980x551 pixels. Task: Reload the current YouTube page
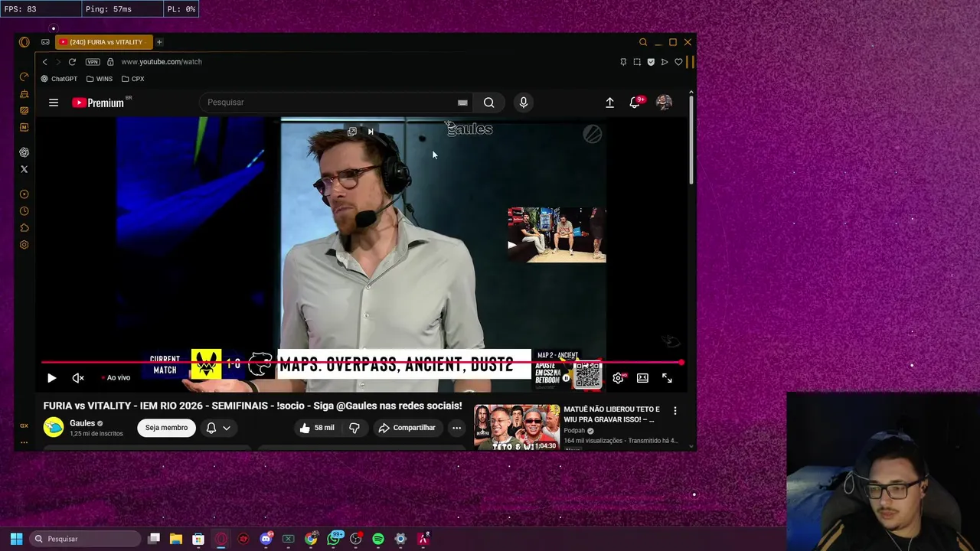pos(72,62)
